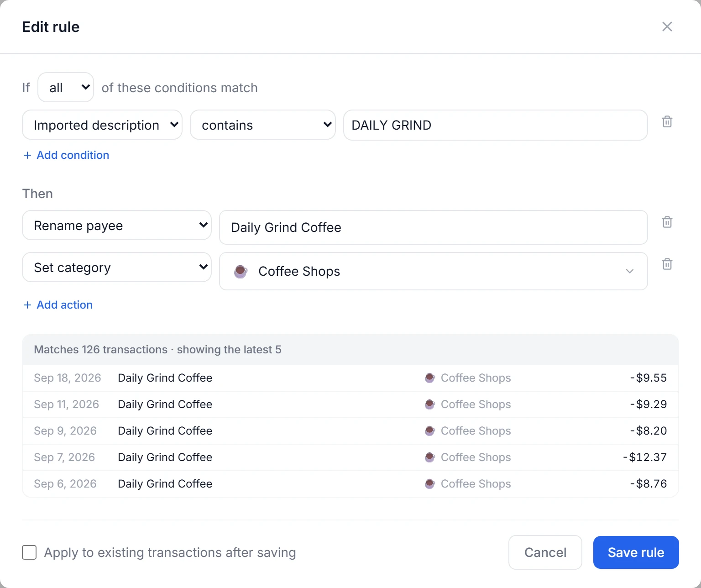Viewport: 701px width, 588px height.
Task: Delete the Rename payee action
Action: coord(667,222)
